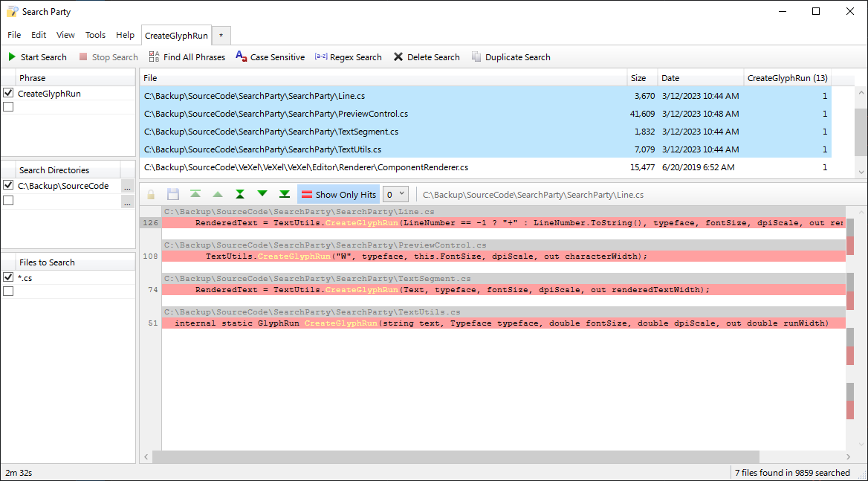The width and height of the screenshot is (868, 481).
Task: Click left arrow of preview horizontal scrollbar
Action: pyautogui.click(x=146, y=456)
